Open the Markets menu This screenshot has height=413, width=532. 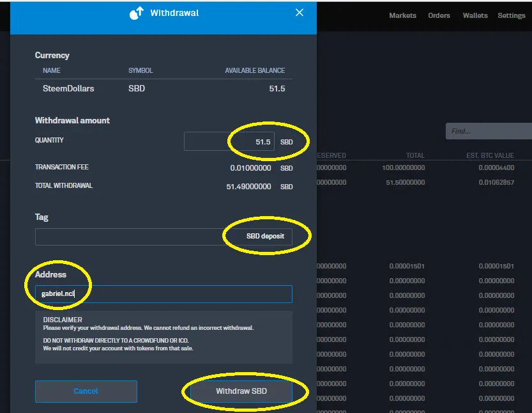pyautogui.click(x=402, y=15)
